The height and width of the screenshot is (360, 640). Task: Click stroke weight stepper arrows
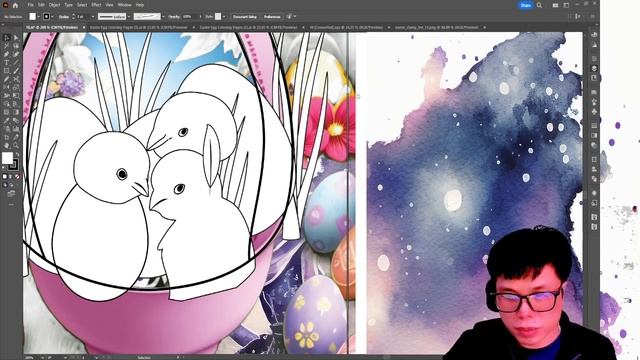[73, 17]
